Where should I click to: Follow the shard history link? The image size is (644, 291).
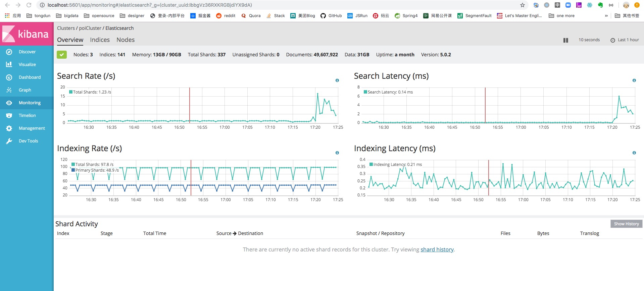(437, 250)
